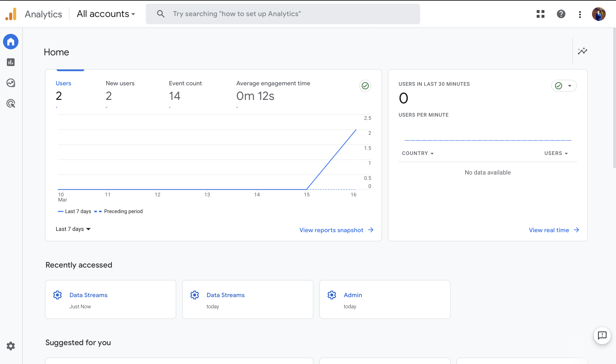This screenshot has height=364, width=616.
Task: Open Admin settings gear in sidebar
Action: tap(11, 346)
